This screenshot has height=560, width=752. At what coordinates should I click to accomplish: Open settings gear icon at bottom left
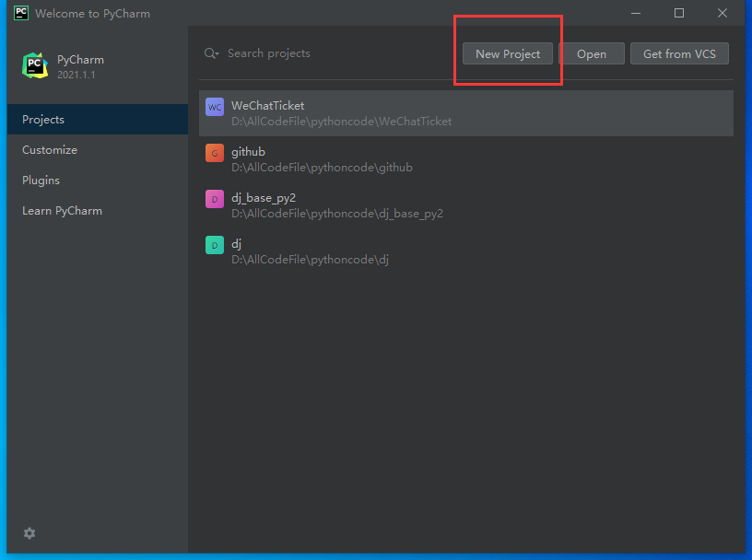29,533
